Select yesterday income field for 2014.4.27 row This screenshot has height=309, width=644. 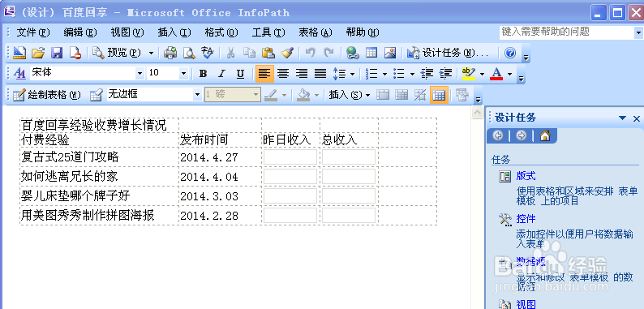tap(290, 157)
